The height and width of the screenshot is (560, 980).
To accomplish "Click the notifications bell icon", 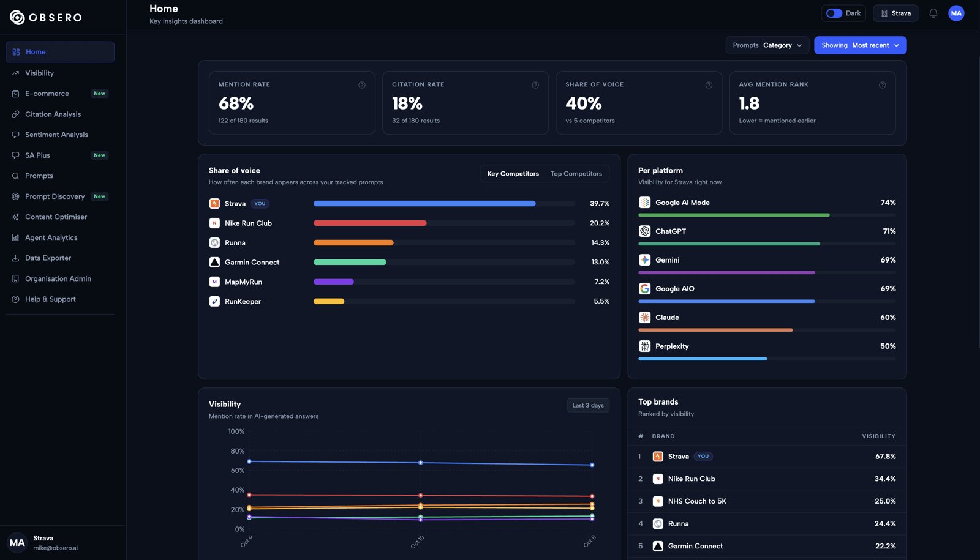I will tap(933, 13).
